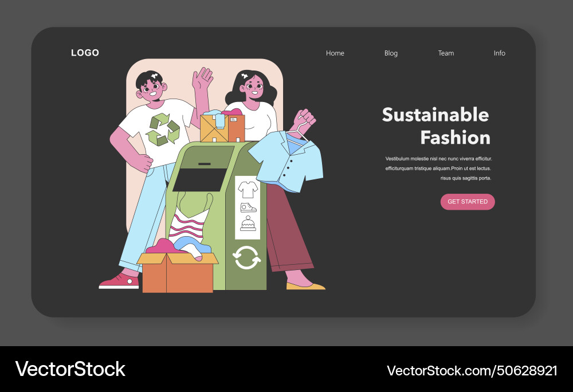Click the LOGO in the top left
573x392 pixels.
85,53
